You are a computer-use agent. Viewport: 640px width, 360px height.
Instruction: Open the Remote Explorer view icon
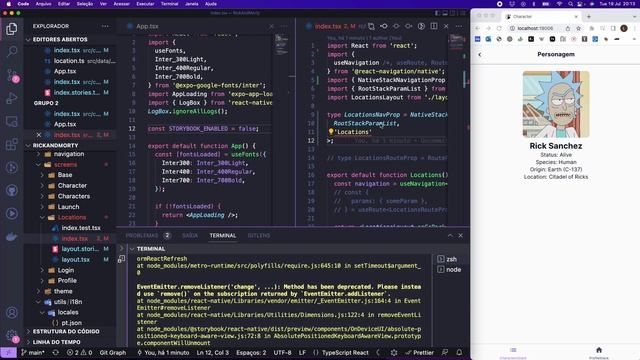click(x=11, y=121)
